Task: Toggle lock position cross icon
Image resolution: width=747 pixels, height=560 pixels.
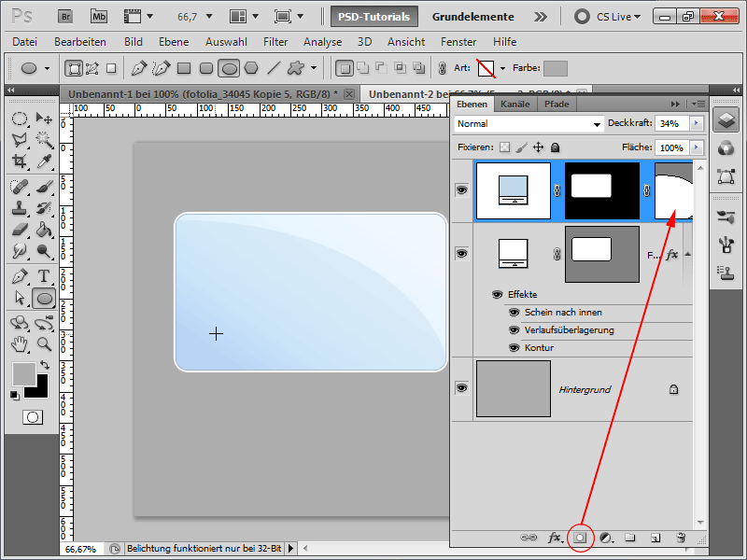Action: (x=538, y=147)
